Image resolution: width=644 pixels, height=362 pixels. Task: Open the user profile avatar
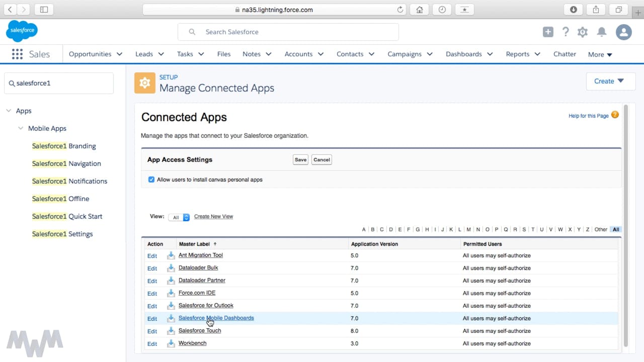click(624, 32)
